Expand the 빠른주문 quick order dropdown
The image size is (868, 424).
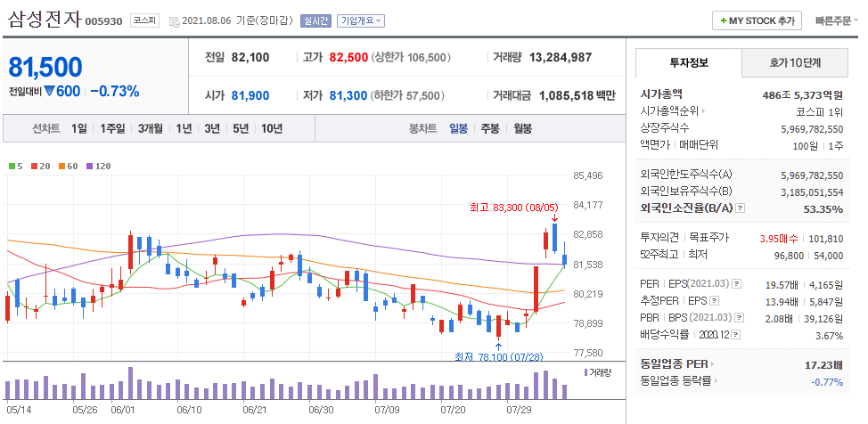pos(837,21)
